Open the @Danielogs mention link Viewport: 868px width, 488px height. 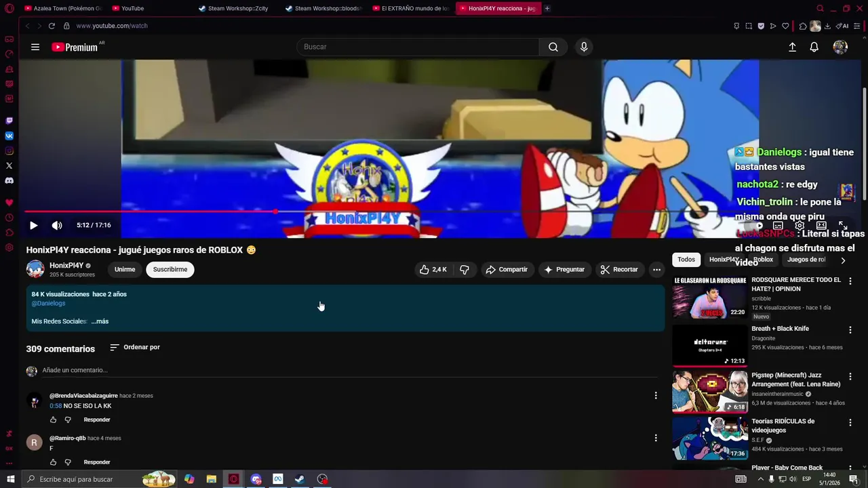tap(48, 303)
